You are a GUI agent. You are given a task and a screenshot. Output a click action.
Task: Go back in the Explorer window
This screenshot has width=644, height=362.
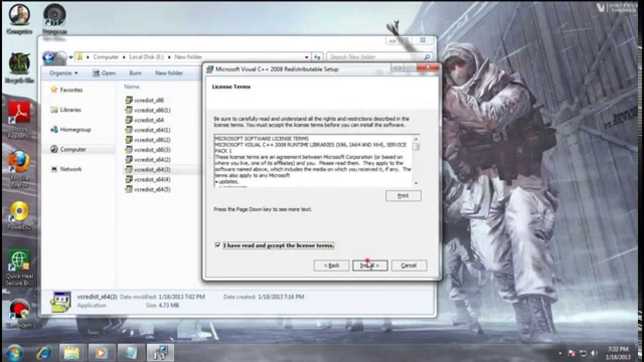pos(49,57)
